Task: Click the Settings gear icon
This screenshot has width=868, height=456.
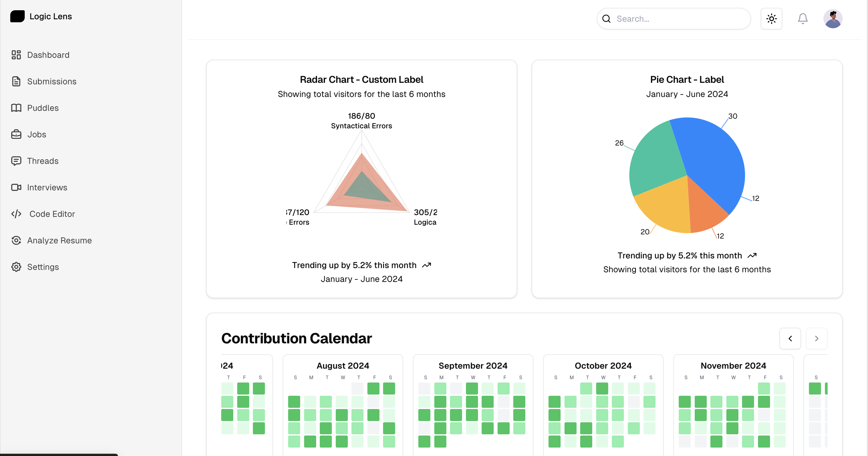Action: [16, 267]
